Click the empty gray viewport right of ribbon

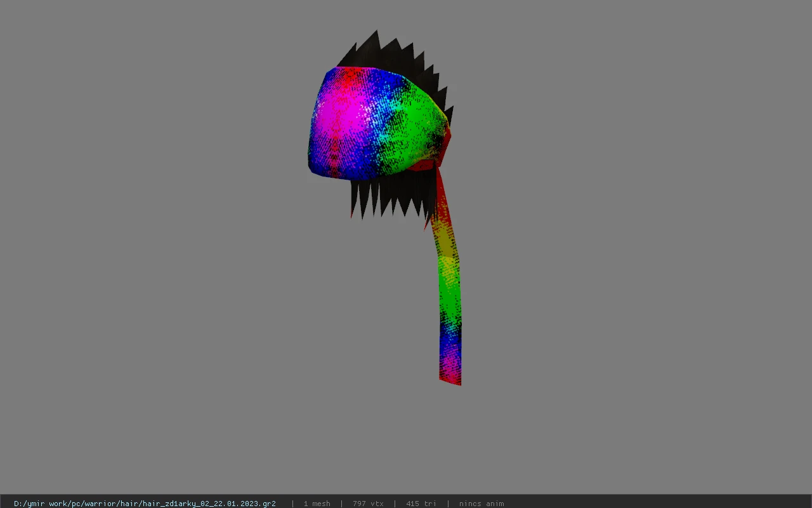634,254
